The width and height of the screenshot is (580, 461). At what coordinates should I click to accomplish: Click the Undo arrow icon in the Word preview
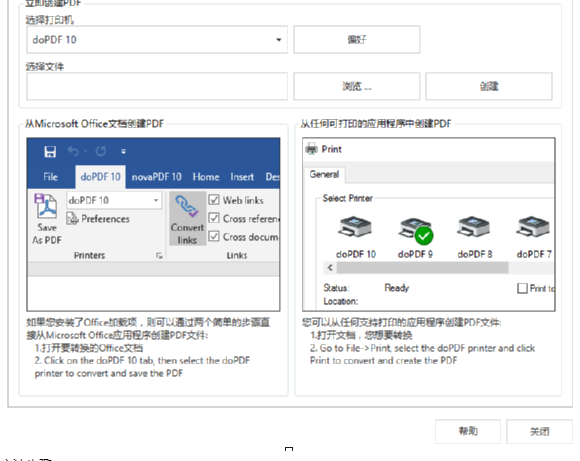click(74, 151)
